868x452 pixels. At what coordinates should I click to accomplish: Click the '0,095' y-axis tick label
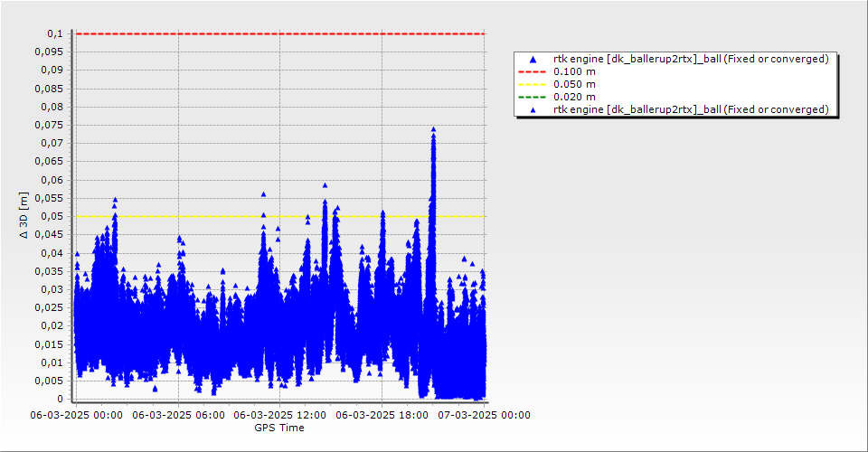[49, 52]
